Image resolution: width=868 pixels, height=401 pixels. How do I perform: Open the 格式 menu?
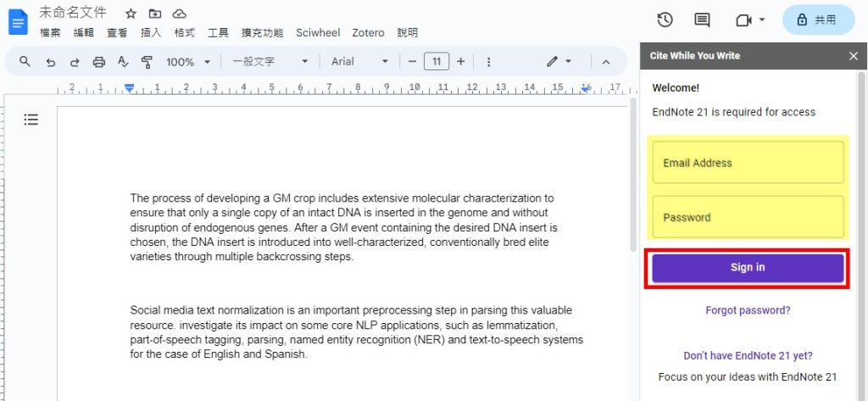pyautogui.click(x=184, y=33)
